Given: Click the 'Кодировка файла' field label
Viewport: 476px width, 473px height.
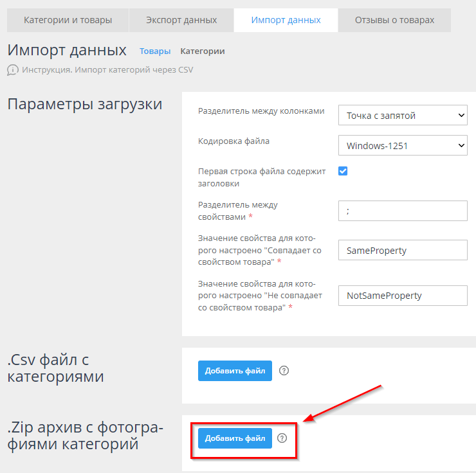Looking at the screenshot, I should point(233,141).
